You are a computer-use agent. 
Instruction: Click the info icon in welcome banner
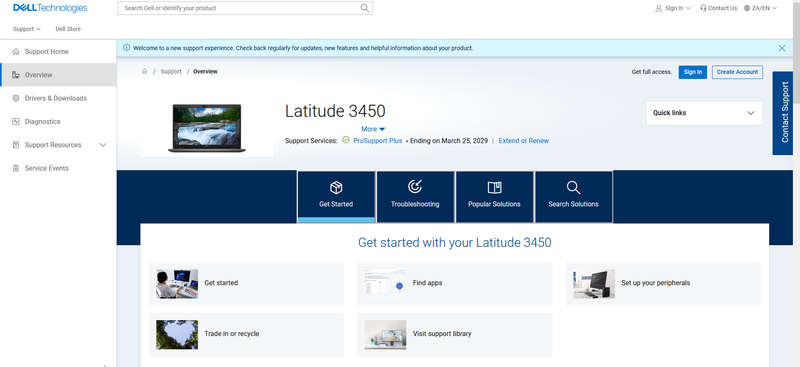click(127, 47)
